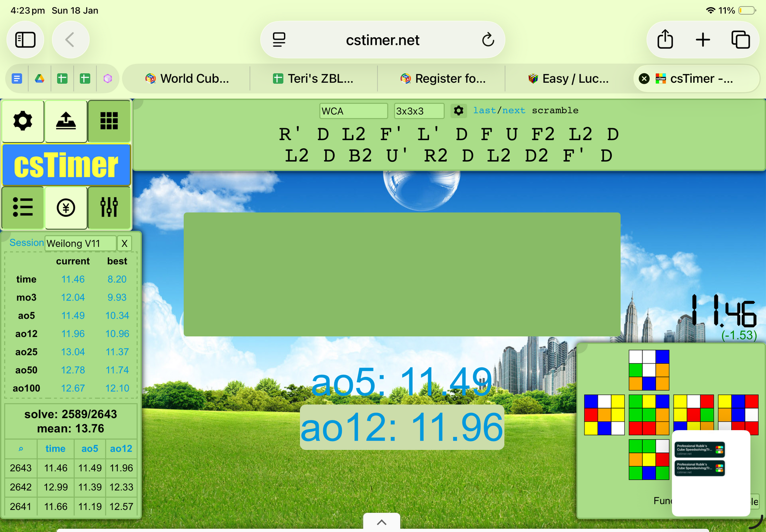Click the csTimer logo

coord(67,165)
